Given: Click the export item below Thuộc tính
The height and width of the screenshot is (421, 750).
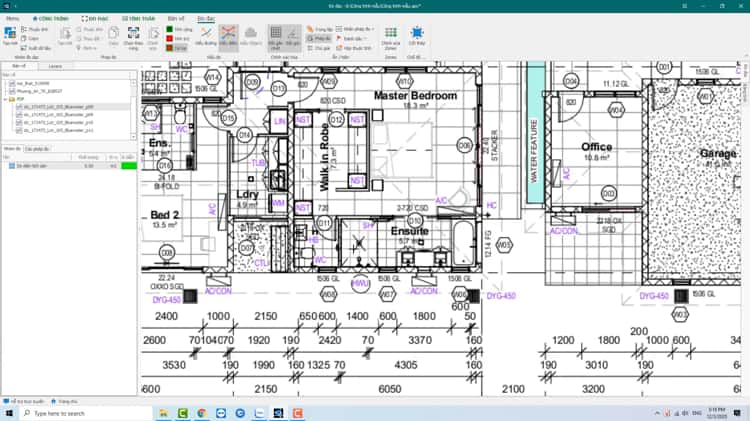Looking at the screenshot, I should point(35,48).
